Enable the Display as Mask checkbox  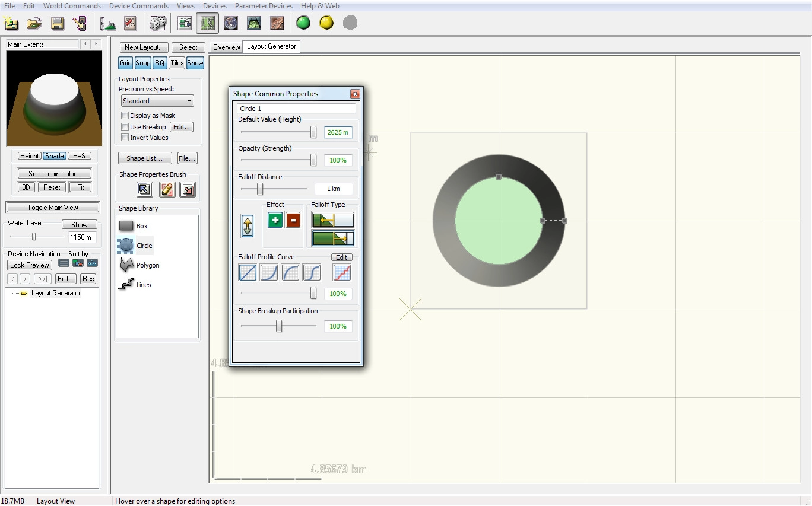125,116
